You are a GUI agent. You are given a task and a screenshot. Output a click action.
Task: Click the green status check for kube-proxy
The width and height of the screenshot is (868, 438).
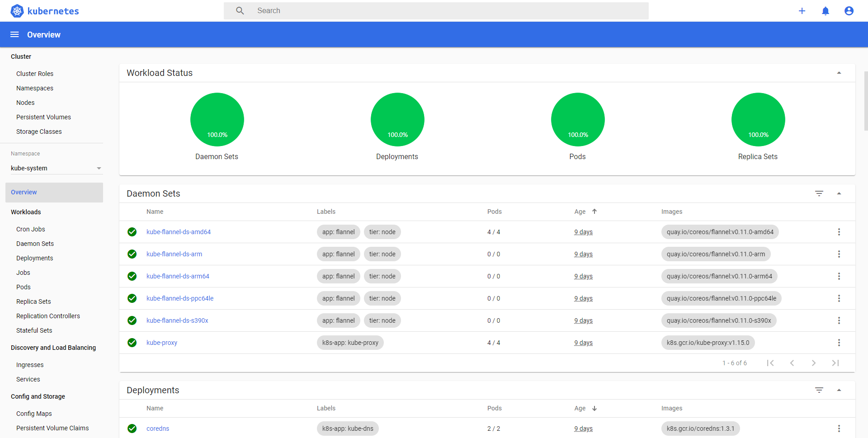pyautogui.click(x=132, y=343)
